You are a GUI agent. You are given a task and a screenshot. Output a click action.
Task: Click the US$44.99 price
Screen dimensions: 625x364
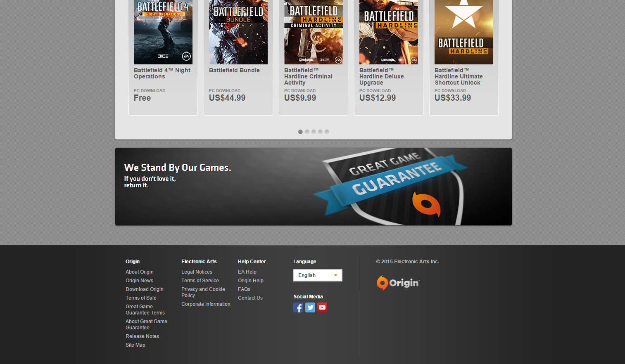coord(227,98)
